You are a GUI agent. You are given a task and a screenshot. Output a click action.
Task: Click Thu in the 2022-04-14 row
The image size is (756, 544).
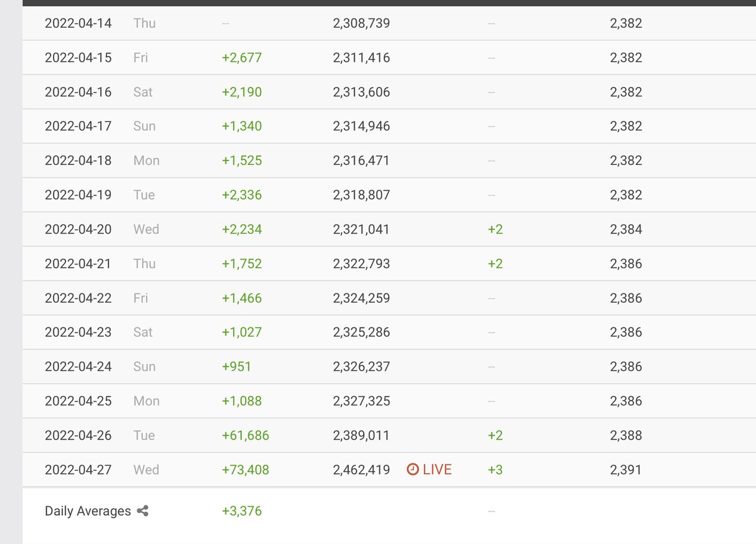click(x=144, y=23)
